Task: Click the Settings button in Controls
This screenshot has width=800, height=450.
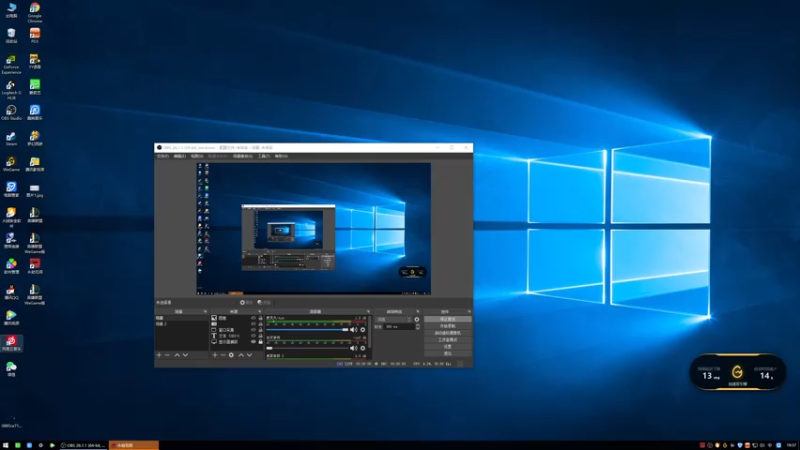Action: (447, 346)
